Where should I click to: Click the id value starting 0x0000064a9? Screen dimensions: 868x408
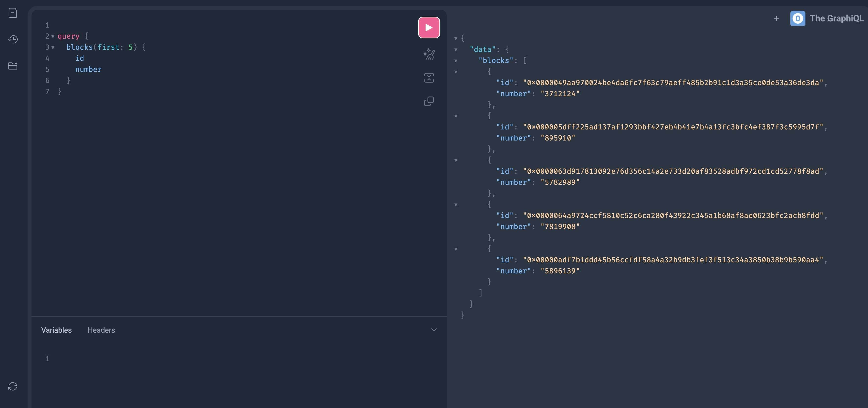point(673,215)
